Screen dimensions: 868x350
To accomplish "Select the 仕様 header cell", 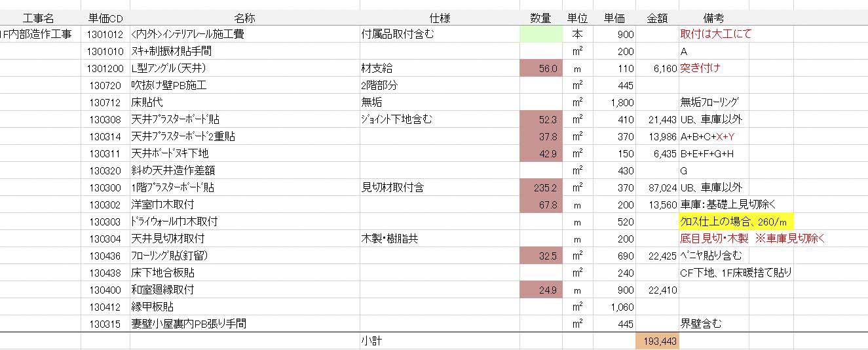I will coord(440,18).
